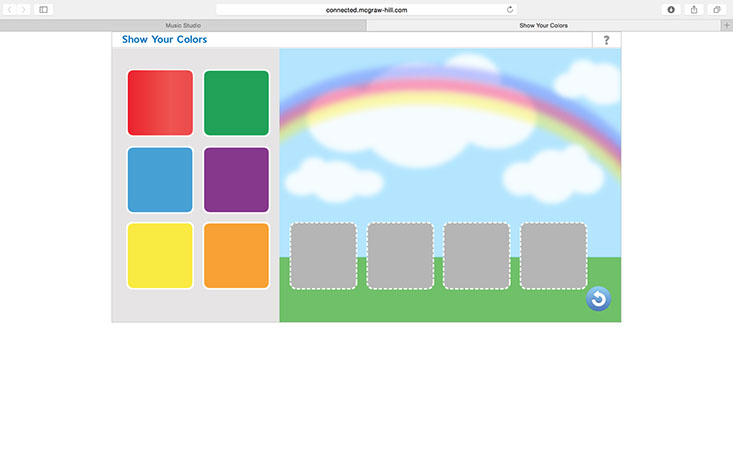Viewport: 733px width, 458px height.
Task: Click the purple color square
Action: point(237,180)
